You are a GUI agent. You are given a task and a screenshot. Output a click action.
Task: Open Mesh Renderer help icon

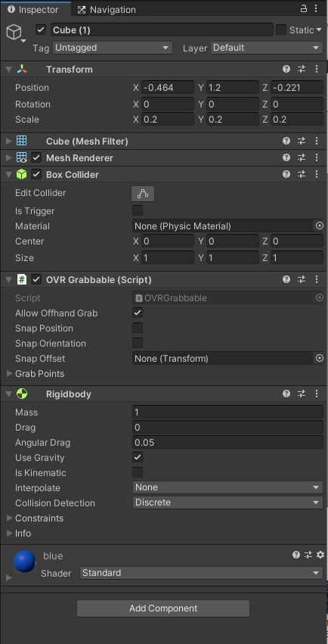[286, 157]
